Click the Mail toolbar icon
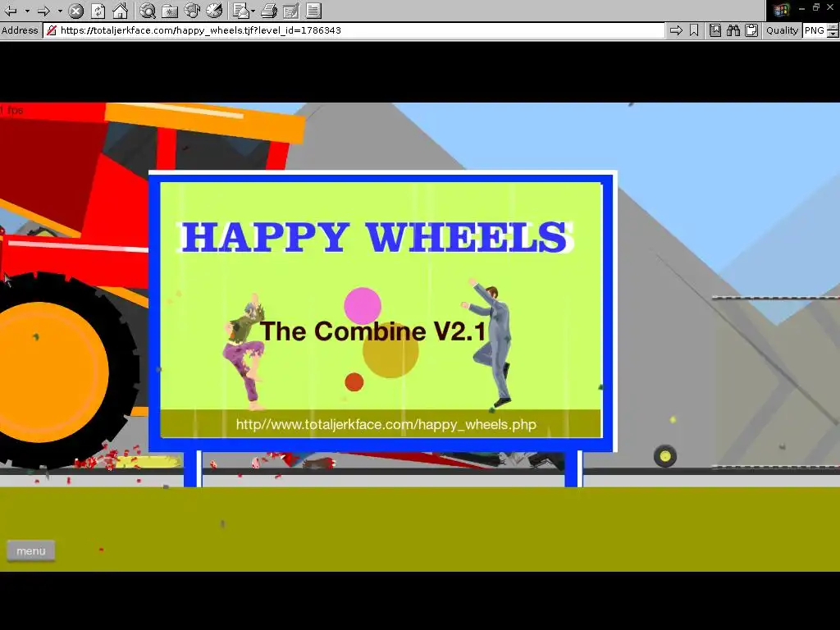The image size is (840, 630). coord(241,11)
